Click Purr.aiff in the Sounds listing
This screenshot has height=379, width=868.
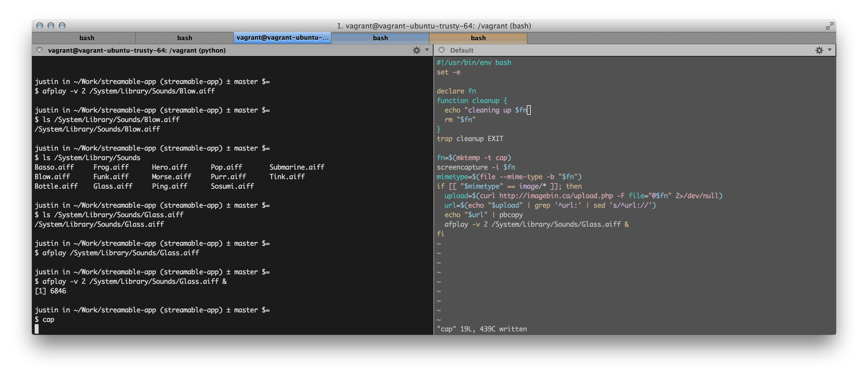228,177
